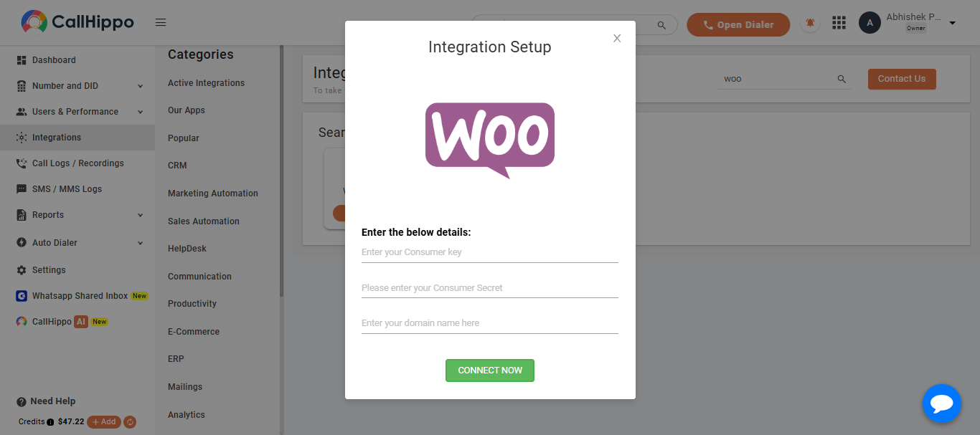Viewport: 980px width, 435px height.
Task: Focus the Consumer Secret input field
Action: tap(490, 288)
